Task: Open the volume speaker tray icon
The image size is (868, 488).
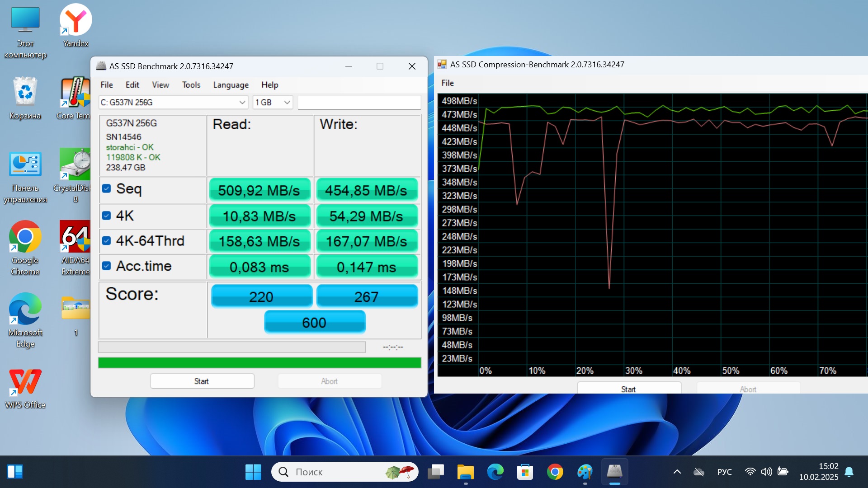Action: point(766,472)
